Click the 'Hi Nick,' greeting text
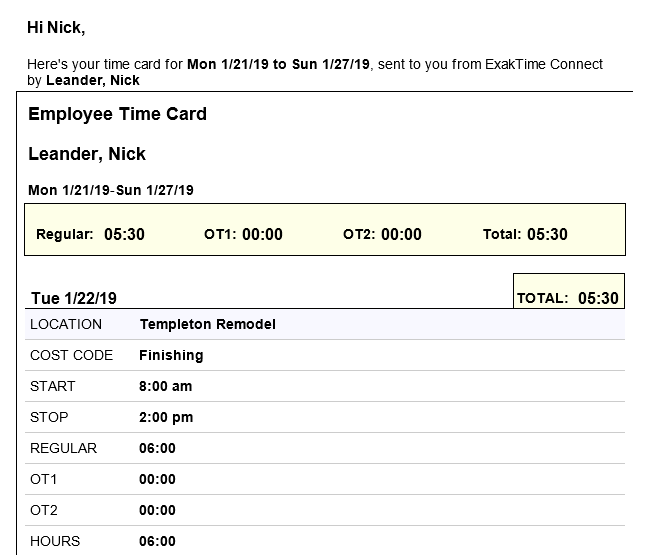The image size is (652, 555). pos(56,28)
